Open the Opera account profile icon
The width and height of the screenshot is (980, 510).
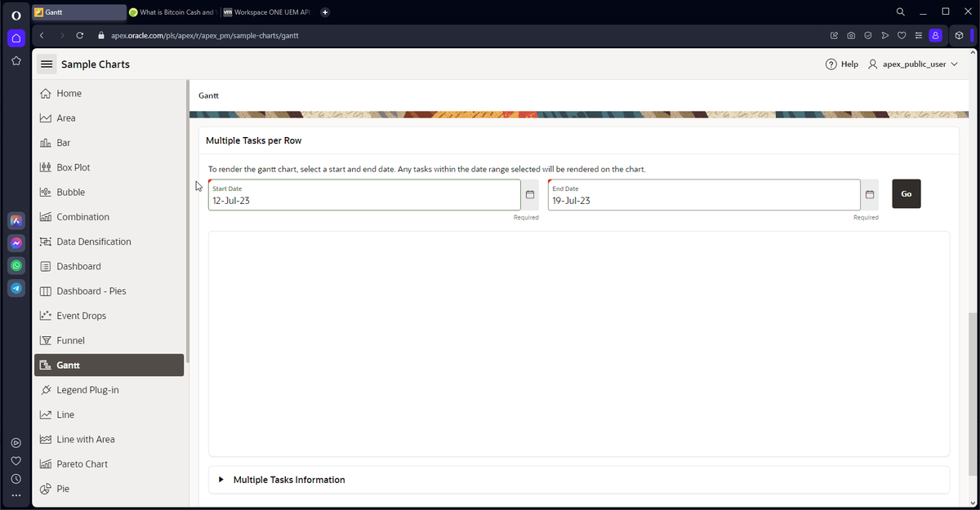click(x=935, y=35)
